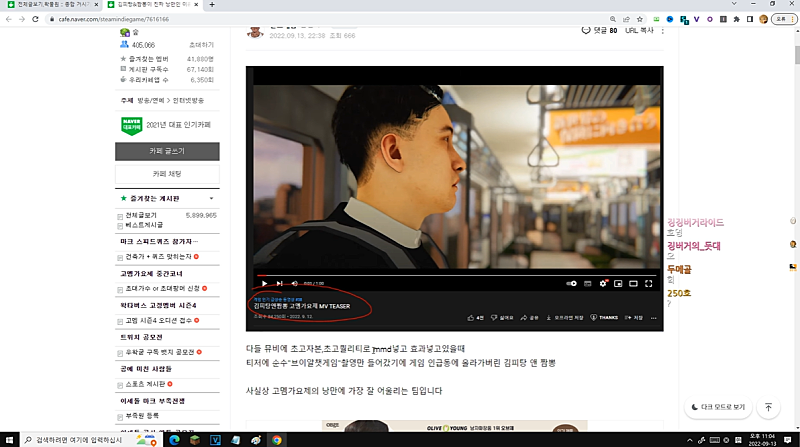This screenshot has height=447, width=800.
Task: Open 카페 채팅 button
Action: pyautogui.click(x=167, y=174)
